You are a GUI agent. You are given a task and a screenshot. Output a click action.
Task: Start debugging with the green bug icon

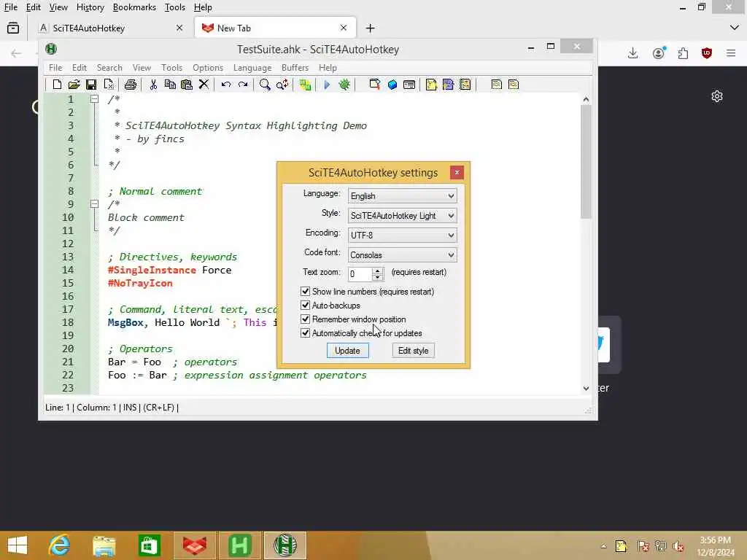click(x=344, y=85)
